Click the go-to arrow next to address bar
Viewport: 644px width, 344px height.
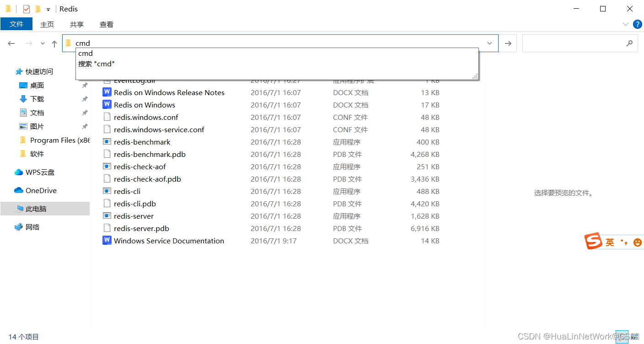point(508,43)
